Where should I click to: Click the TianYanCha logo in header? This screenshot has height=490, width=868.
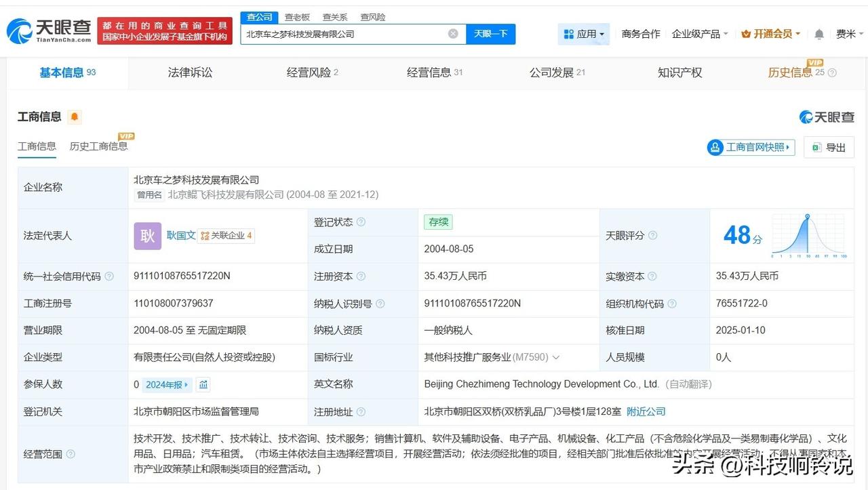[49, 30]
